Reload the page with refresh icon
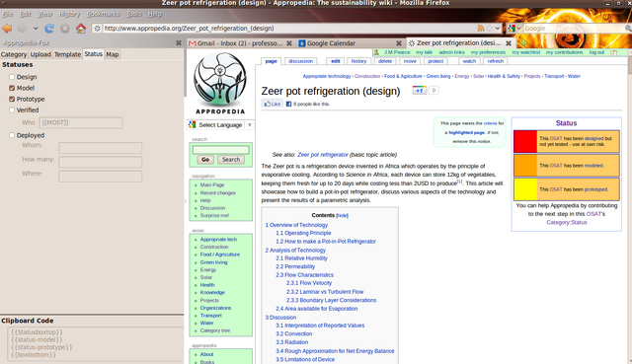The width and height of the screenshot is (632, 364). [49, 29]
